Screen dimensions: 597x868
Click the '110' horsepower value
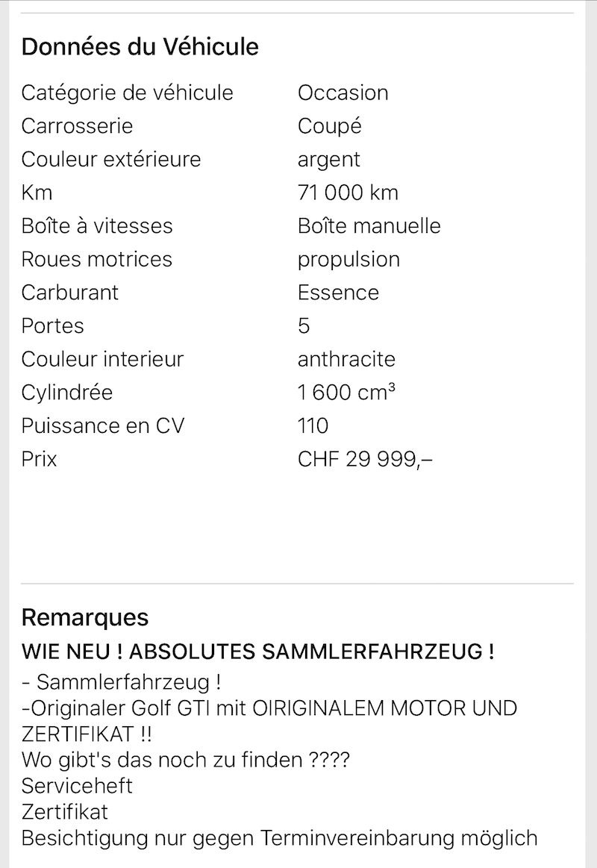313,425
